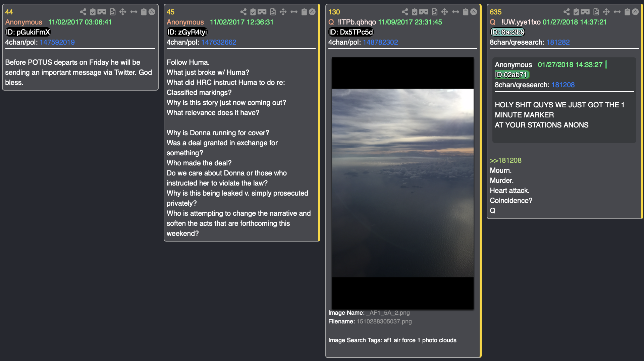Open 4chan/pol link 148782302
This screenshot has width=644, height=361.
coord(380,42)
